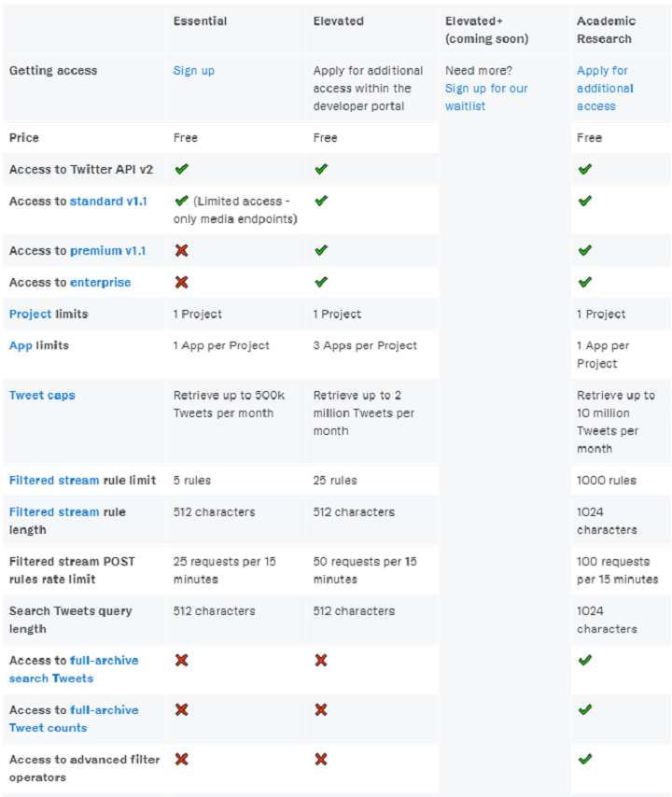Click the App limits link
Screen dimensions: 672x797
[21, 345]
